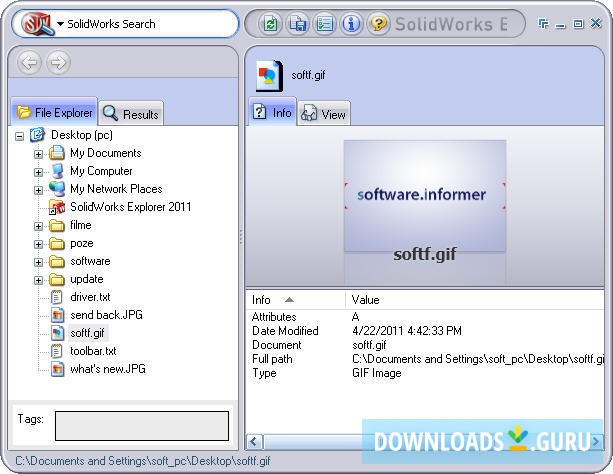Select SolidWorks Explorer 2011 tree item
Screen dimensions: 613x474
click(131, 207)
